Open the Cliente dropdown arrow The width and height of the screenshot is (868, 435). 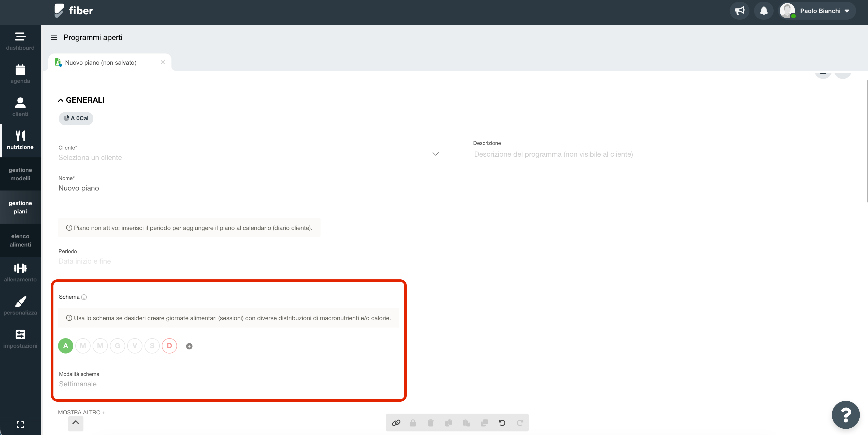[x=435, y=154]
